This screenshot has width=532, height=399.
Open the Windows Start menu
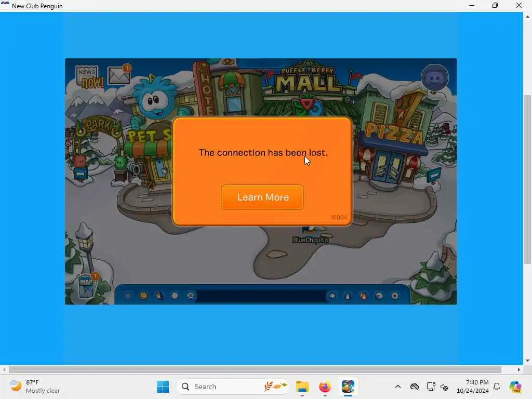[x=163, y=387]
